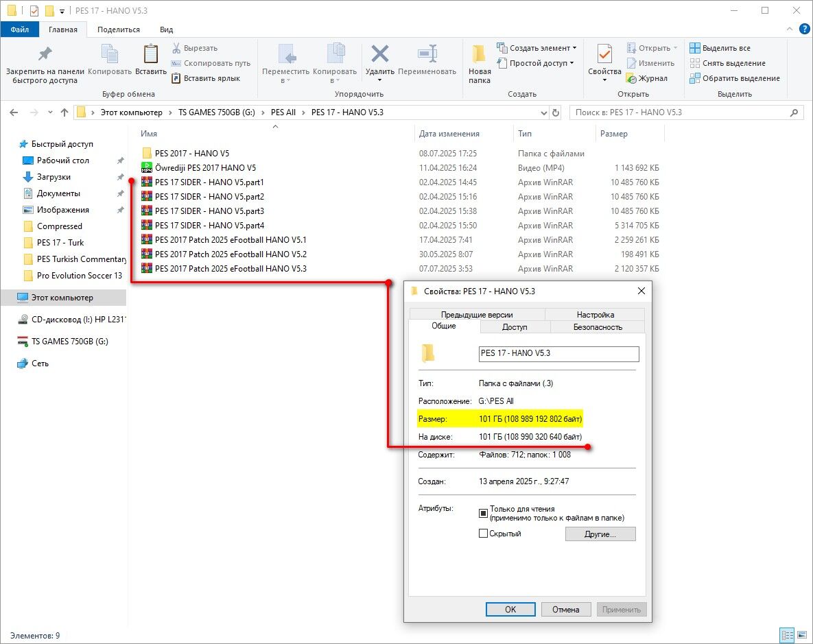Switch to large thumbnails view in status bar
The image size is (813, 644).
[x=802, y=635]
